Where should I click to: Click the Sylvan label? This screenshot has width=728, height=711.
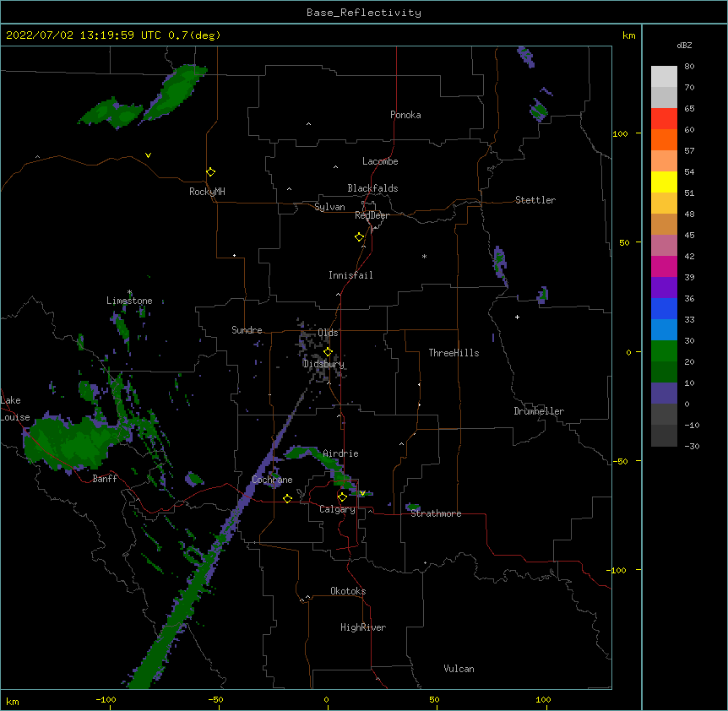tap(329, 207)
